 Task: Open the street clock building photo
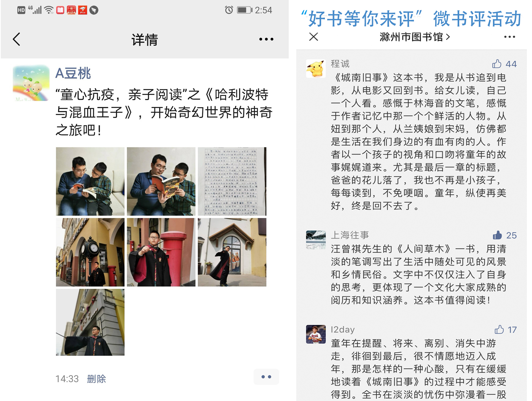tap(90, 252)
